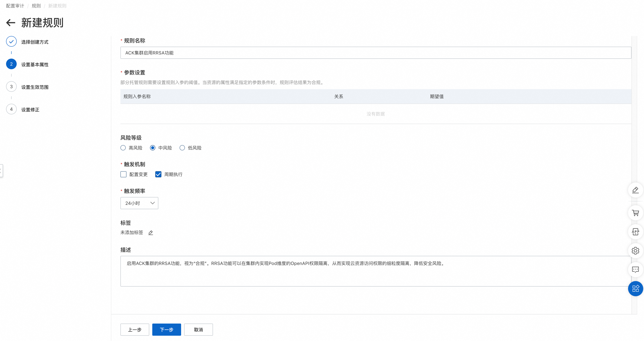Edit tags via pencil next to 未添加标签
The width and height of the screenshot is (644, 341).
pos(151,233)
